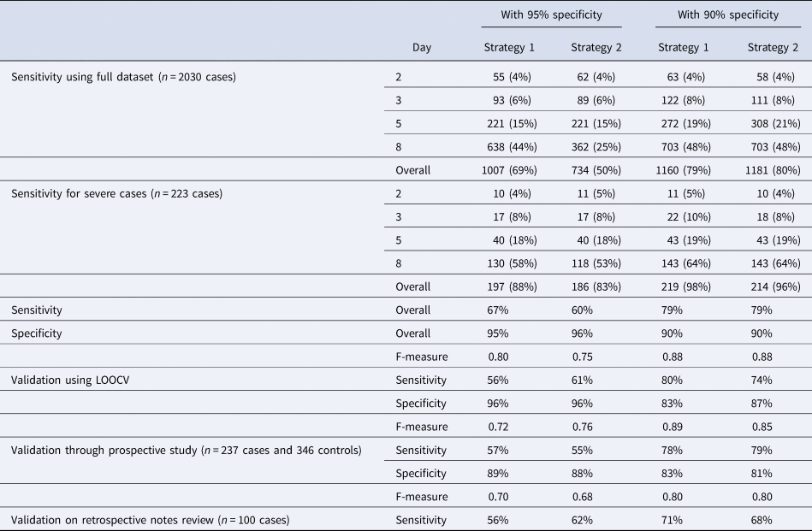Image resolution: width=812 pixels, height=531 pixels.
Task: Click the cell showing 197 (88%)
Action: (512, 286)
